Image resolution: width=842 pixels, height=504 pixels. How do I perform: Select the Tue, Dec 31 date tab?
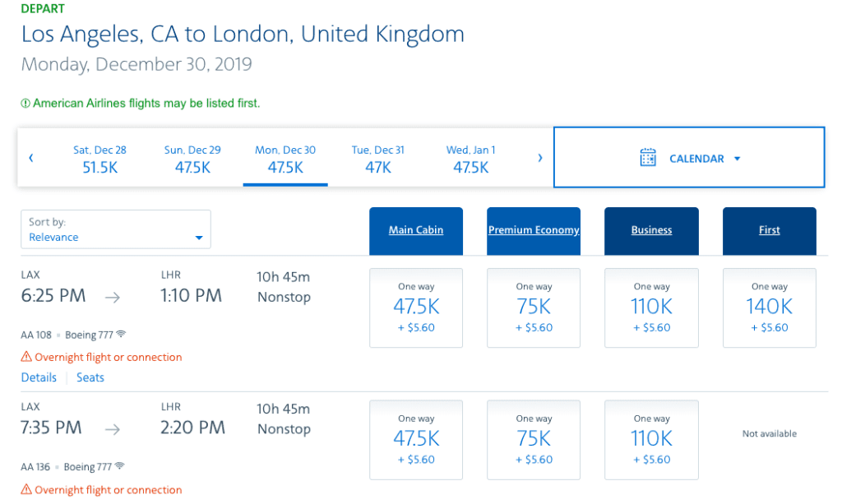[x=378, y=158]
